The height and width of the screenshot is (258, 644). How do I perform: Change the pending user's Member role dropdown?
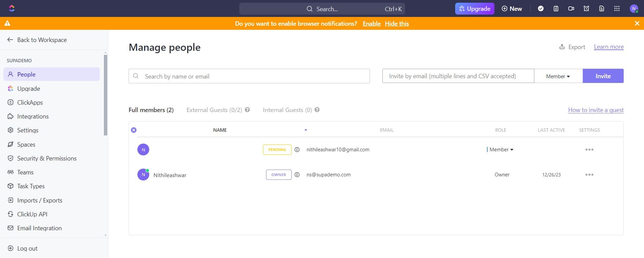501,150
